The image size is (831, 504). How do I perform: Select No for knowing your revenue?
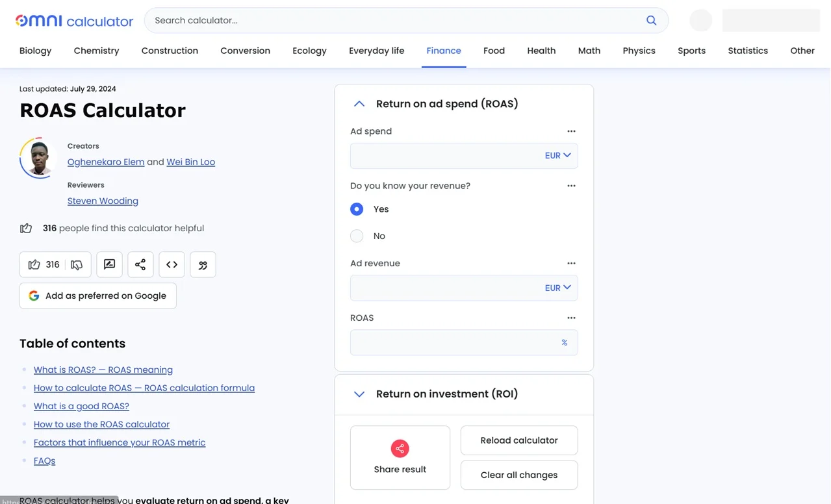coord(357,236)
